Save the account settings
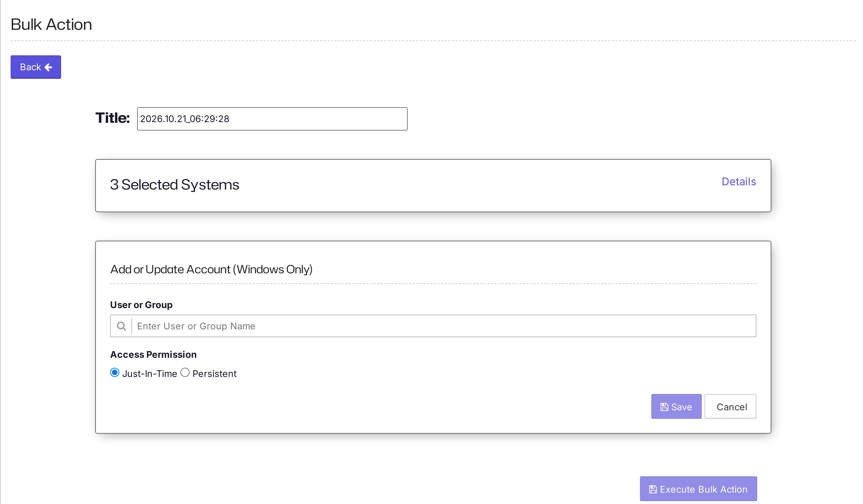The width and height of the screenshot is (863, 504). pos(676,406)
